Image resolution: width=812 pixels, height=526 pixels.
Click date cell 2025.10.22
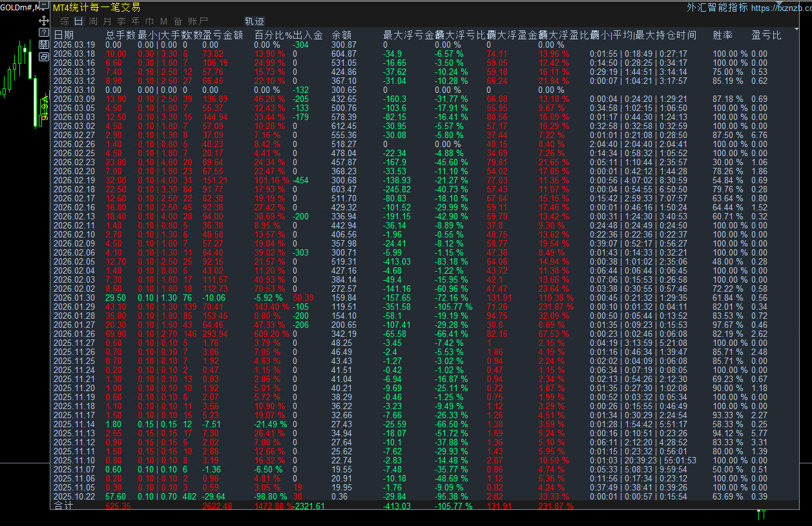pyautogui.click(x=74, y=496)
